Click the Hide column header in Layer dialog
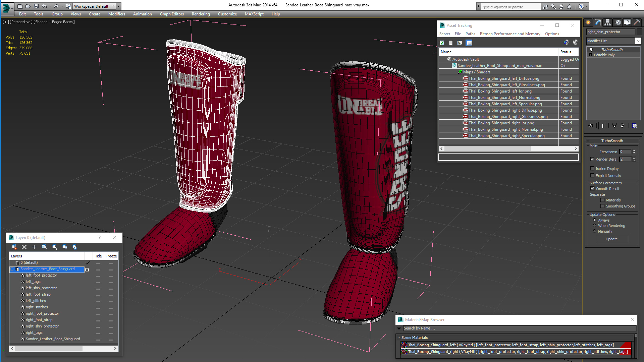 98,256
